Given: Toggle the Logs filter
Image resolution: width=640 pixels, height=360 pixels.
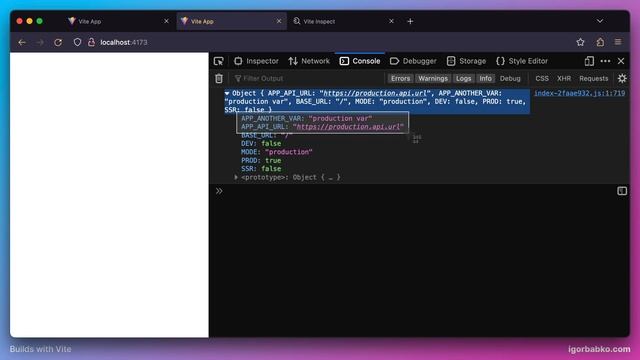Looking at the screenshot, I should pyautogui.click(x=463, y=78).
